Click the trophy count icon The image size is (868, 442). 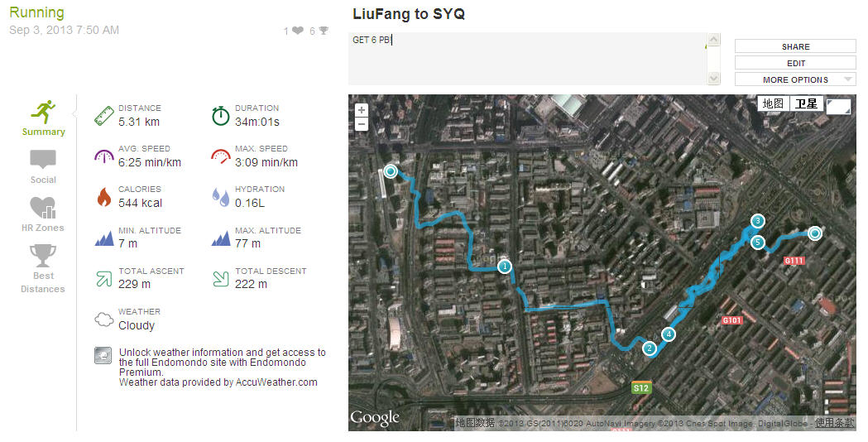[x=324, y=31]
